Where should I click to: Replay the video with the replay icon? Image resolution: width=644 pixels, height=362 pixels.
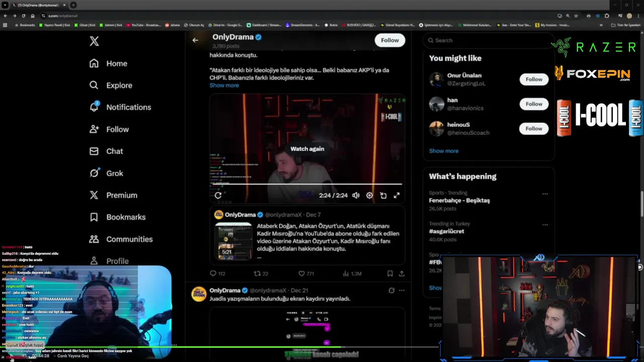218,196
